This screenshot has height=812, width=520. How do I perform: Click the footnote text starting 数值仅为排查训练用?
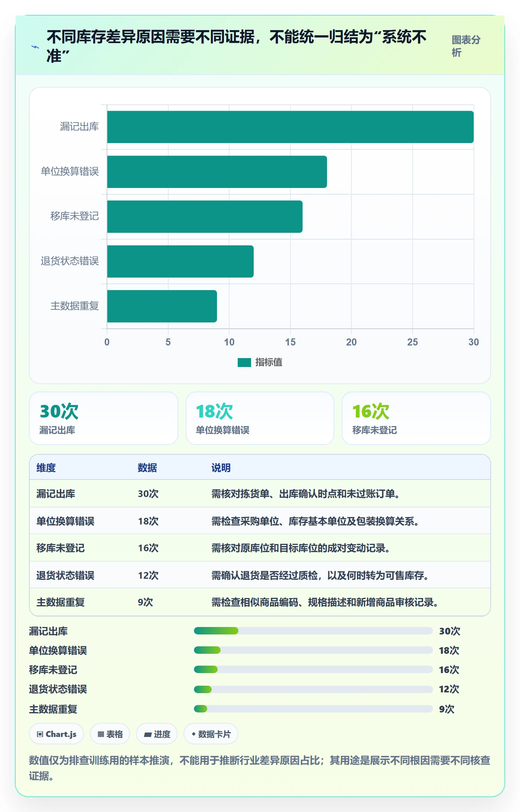pyautogui.click(x=260, y=768)
